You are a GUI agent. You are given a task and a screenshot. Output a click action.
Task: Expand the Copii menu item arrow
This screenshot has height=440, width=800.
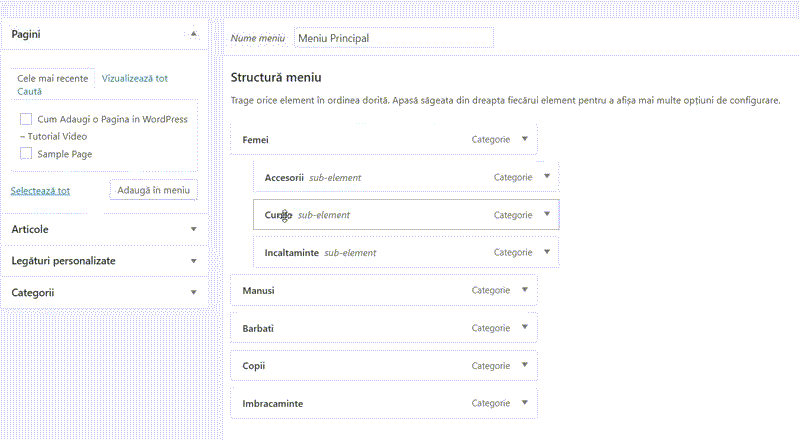[524, 365]
